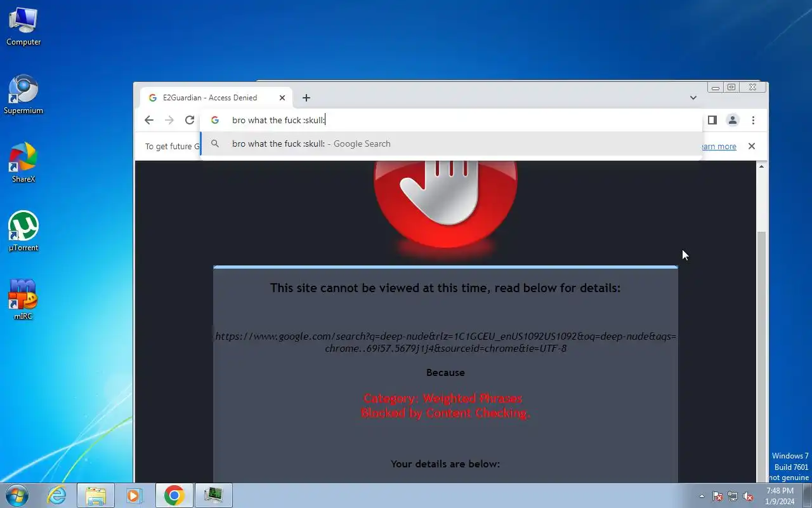Expand the tab search chevron
The image size is (812, 508).
(x=693, y=98)
